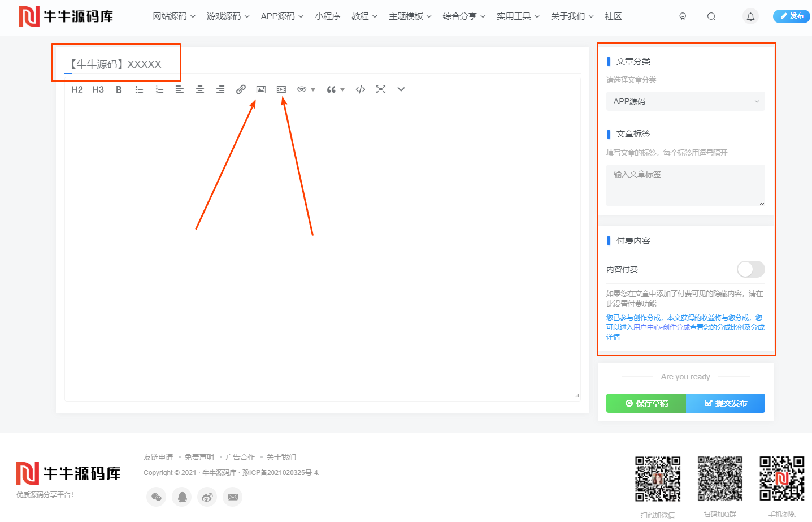812x522 pixels.
Task: Go to 社区 community page
Action: click(613, 16)
